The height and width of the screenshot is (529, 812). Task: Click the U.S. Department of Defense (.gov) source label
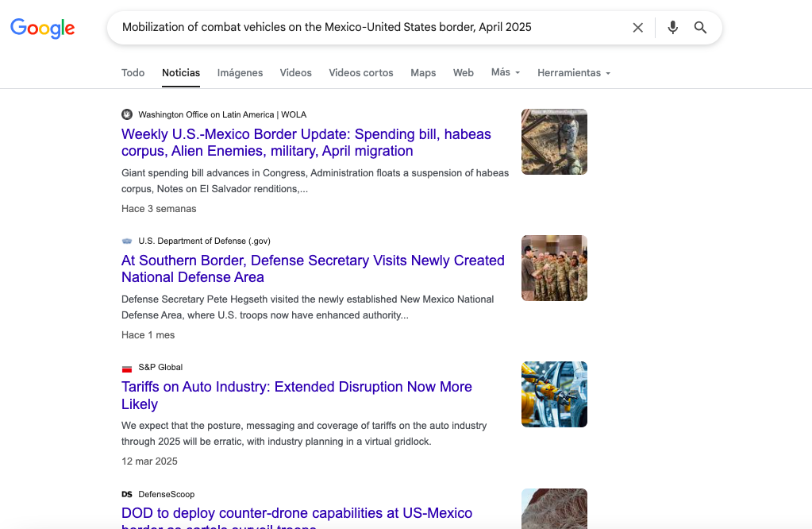(204, 241)
